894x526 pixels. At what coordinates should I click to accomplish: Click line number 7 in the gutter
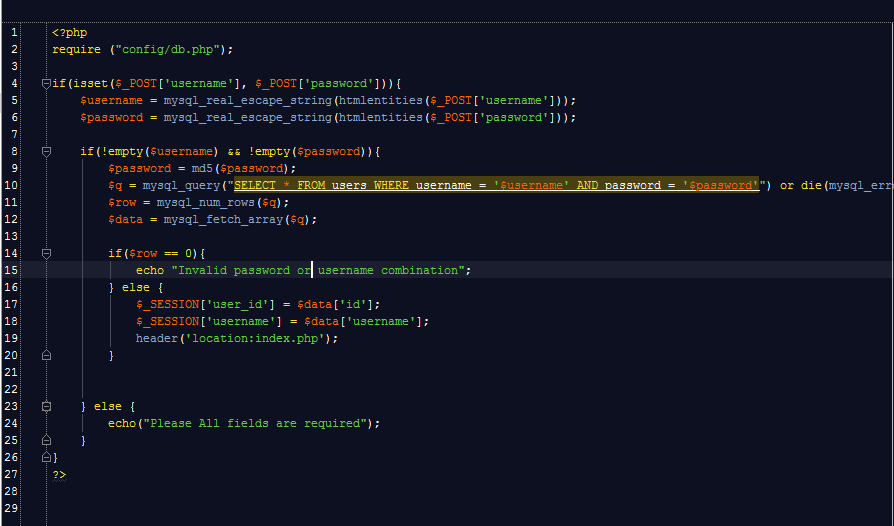coord(14,134)
